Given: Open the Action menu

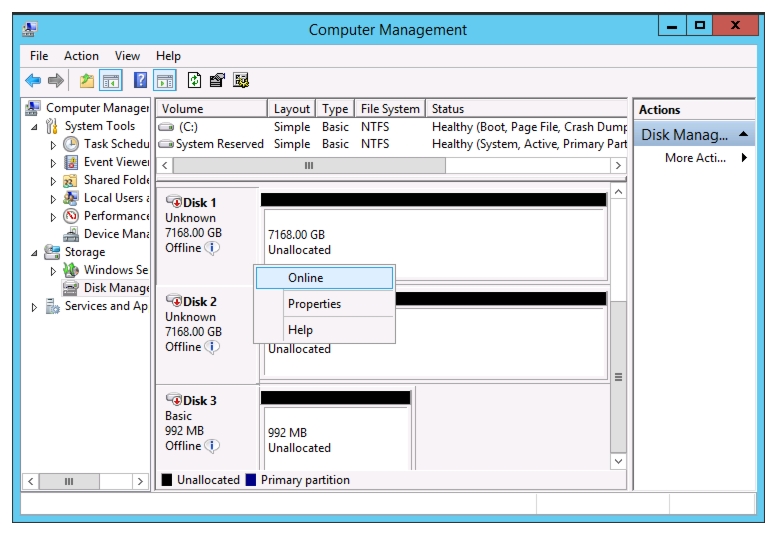Looking at the screenshot, I should (81, 56).
